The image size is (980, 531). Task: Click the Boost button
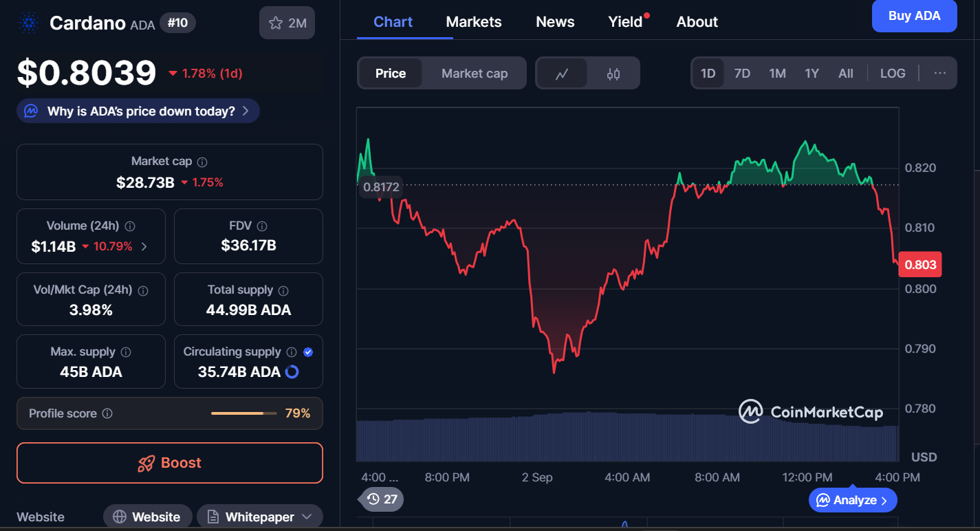pos(170,463)
